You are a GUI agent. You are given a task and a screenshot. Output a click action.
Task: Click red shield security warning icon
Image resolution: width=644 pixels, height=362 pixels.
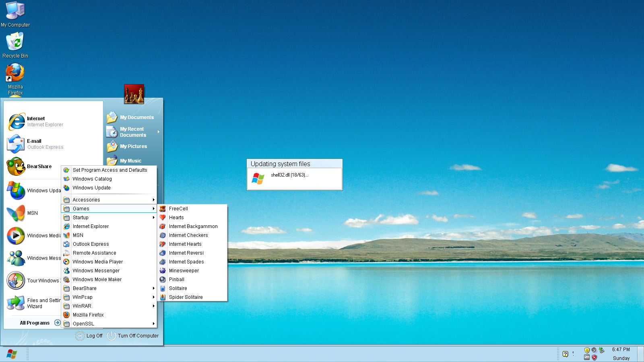(594, 358)
